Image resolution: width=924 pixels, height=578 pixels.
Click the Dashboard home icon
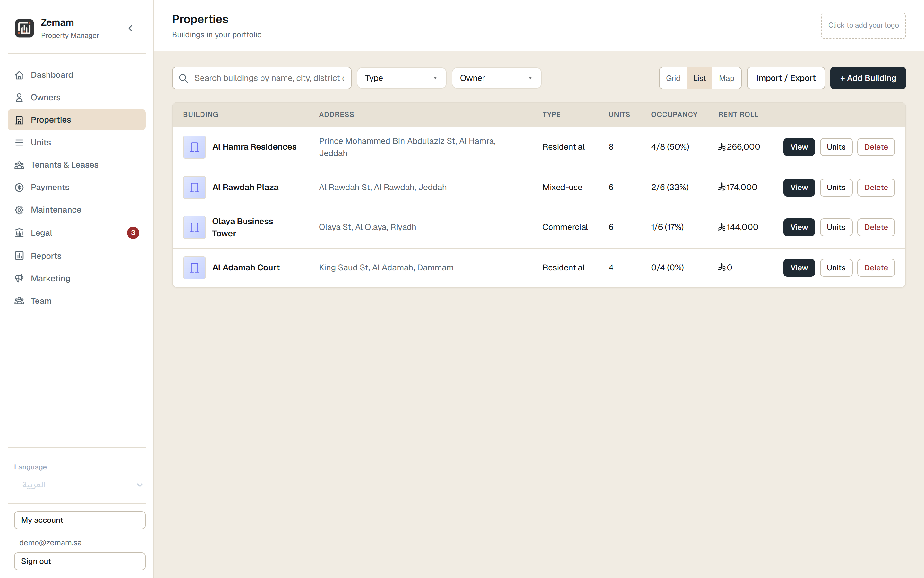(19, 75)
